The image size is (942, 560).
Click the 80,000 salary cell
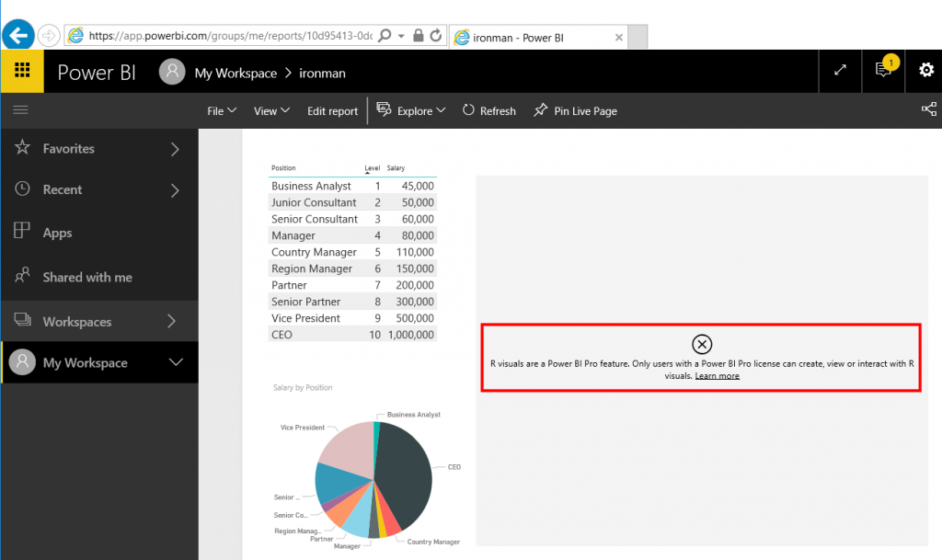point(418,235)
